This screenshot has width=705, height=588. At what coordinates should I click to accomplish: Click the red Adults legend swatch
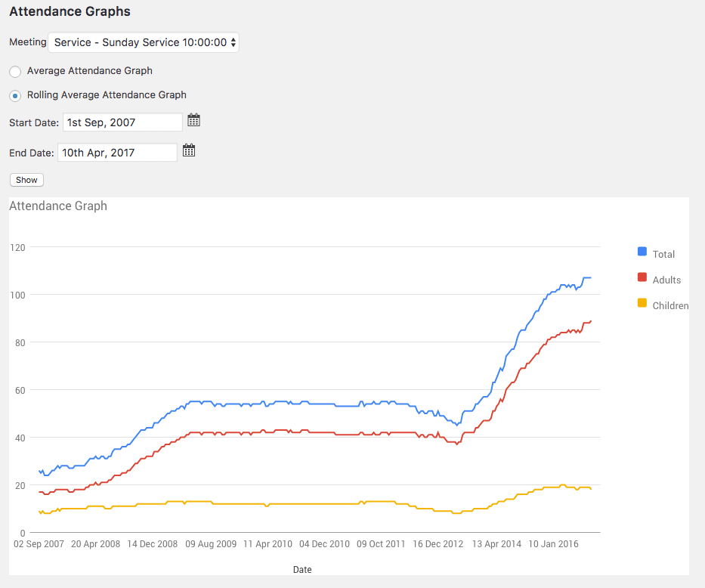pyautogui.click(x=642, y=277)
